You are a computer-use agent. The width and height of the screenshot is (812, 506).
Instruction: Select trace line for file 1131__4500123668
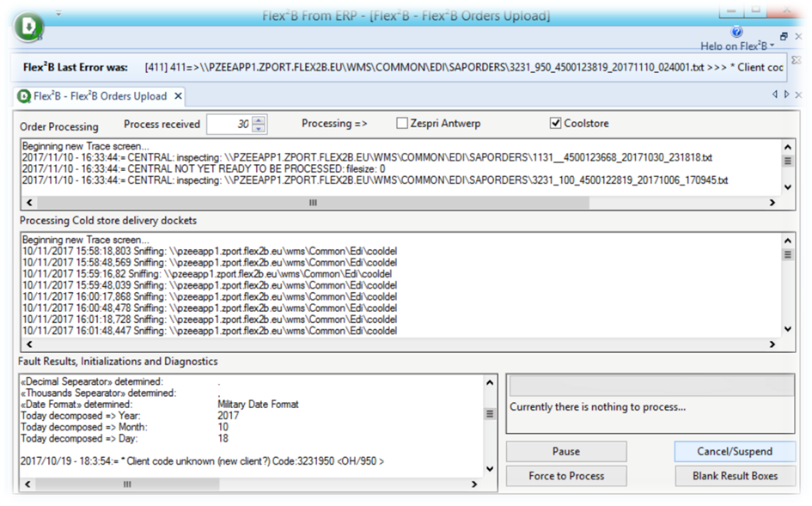pyautogui.click(x=367, y=157)
